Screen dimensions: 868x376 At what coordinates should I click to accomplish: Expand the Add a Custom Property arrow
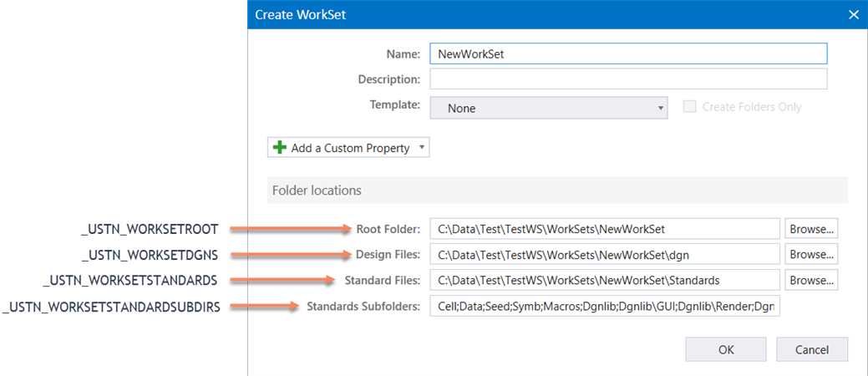click(x=422, y=148)
